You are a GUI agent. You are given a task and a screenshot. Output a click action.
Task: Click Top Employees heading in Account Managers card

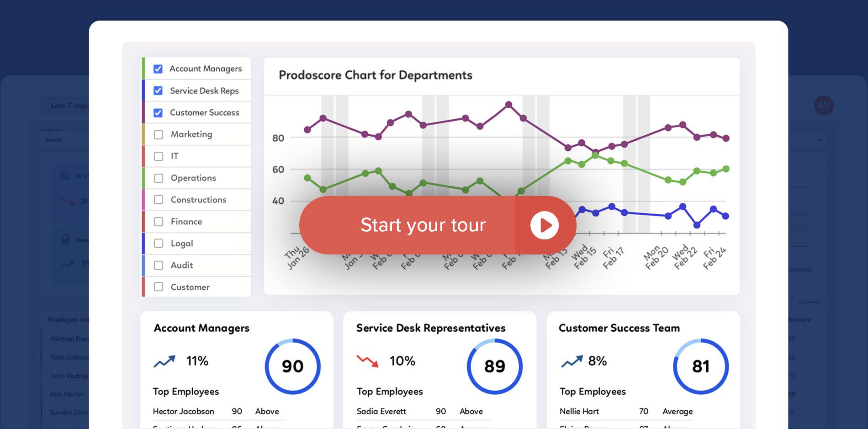[186, 392]
